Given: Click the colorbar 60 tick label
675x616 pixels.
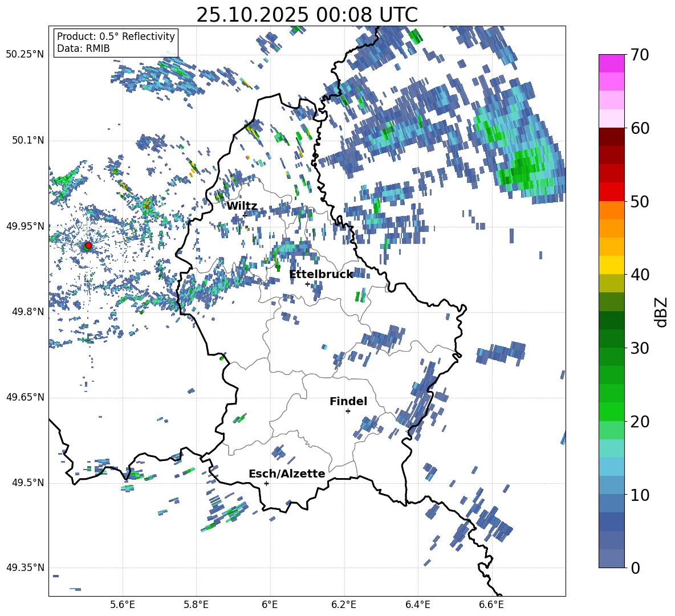Looking at the screenshot, I should 640,129.
